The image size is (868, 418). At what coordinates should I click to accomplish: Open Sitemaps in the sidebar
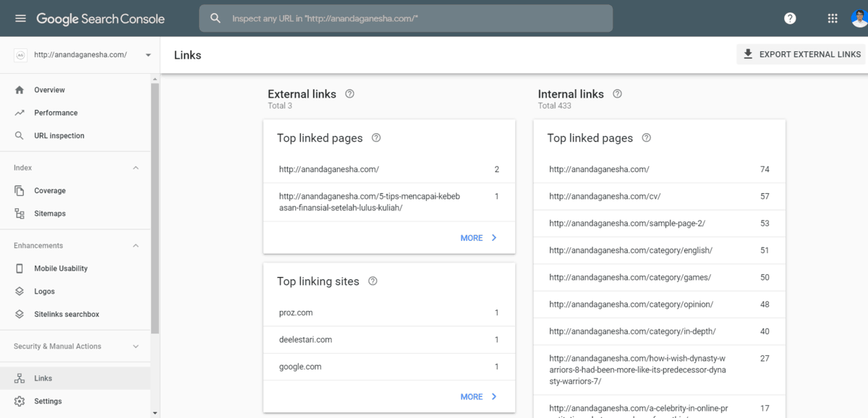tap(50, 214)
